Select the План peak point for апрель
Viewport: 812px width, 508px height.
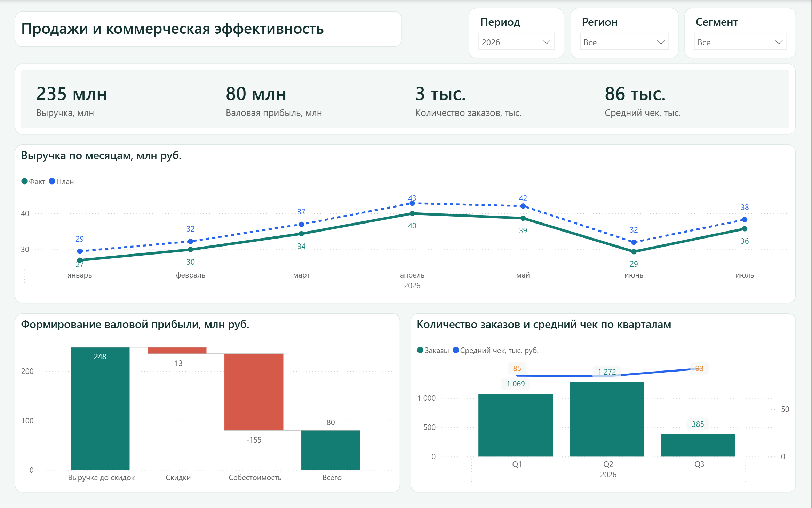412,203
